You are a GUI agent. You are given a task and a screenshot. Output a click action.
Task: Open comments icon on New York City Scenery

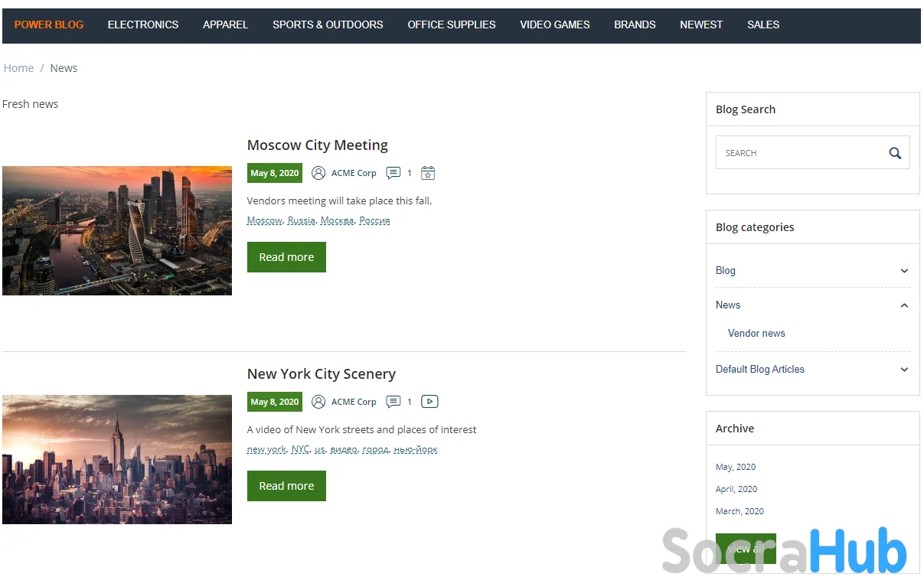393,402
